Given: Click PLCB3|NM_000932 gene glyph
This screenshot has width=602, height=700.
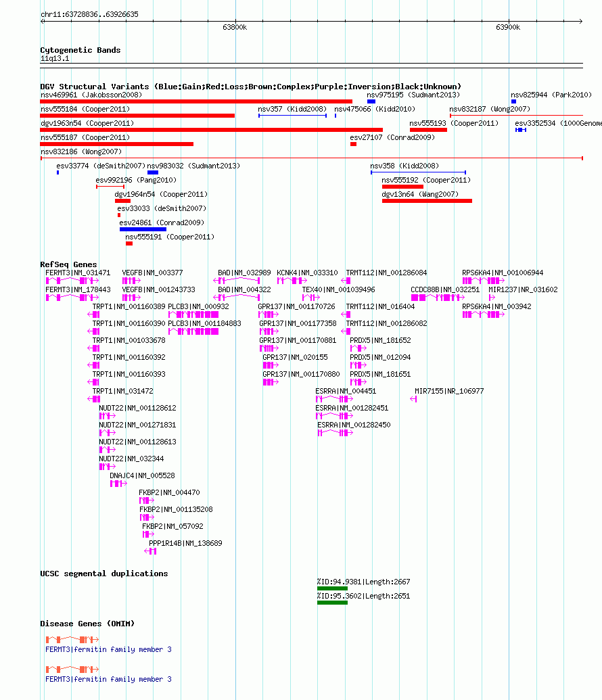Looking at the screenshot, I should click(193, 314).
